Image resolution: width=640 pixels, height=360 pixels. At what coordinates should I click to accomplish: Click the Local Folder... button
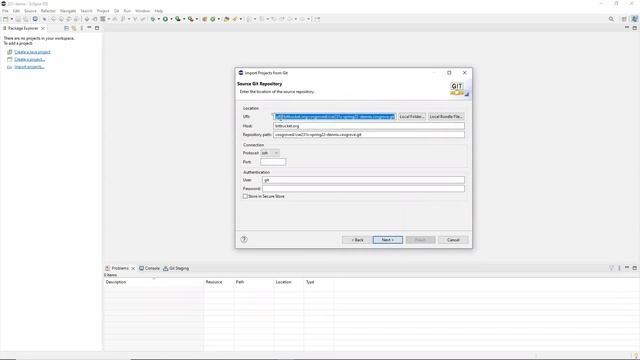(x=412, y=116)
